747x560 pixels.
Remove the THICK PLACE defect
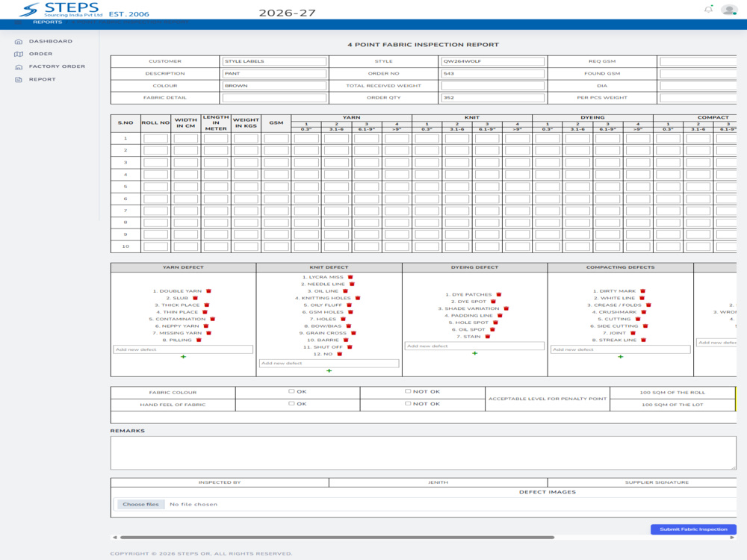pyautogui.click(x=207, y=305)
